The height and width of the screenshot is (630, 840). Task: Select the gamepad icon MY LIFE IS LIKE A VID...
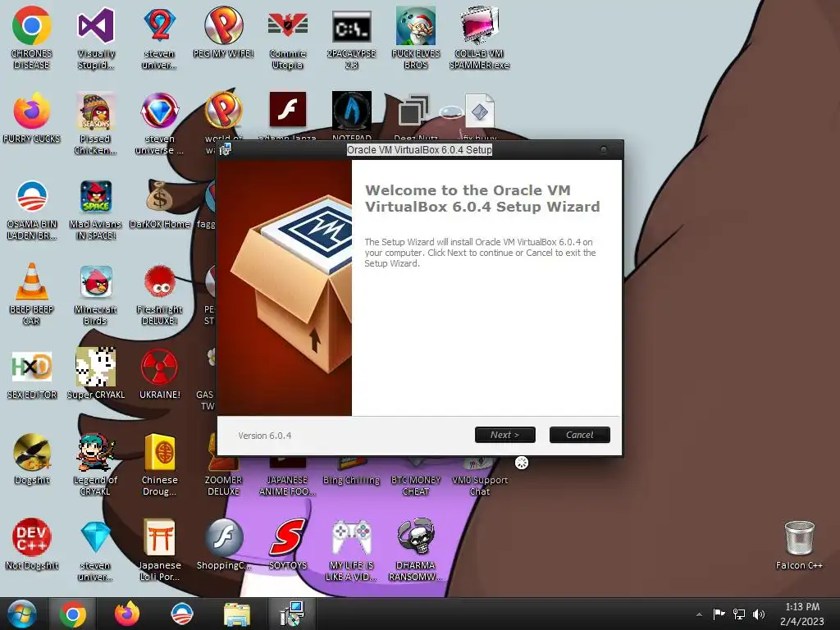(351, 550)
